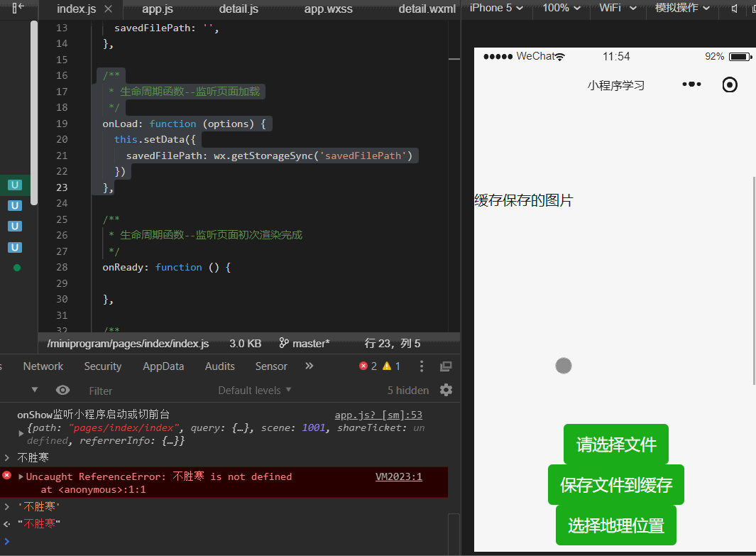Image resolution: width=756 pixels, height=556 pixels.
Task: Click the green dot git status marker
Action: 17,268
